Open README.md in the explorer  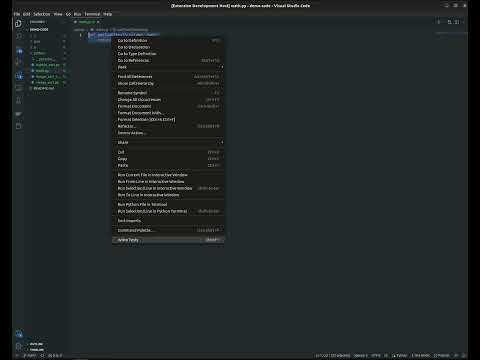point(43,88)
